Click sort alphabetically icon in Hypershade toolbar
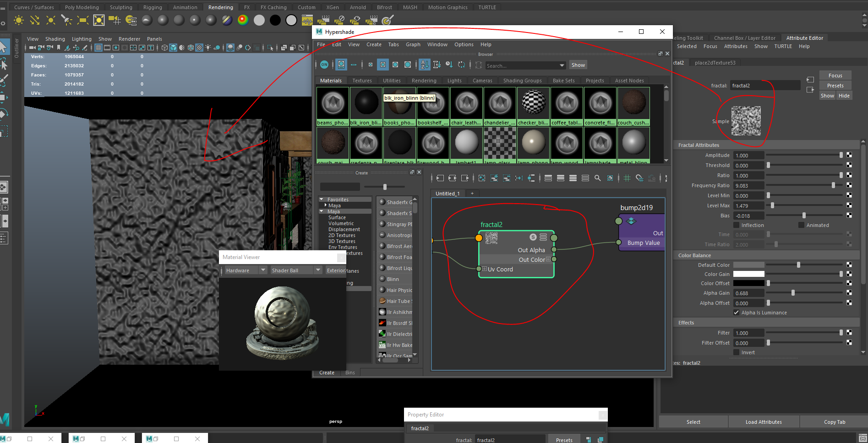Viewport: 868px width, 443px height. coord(425,65)
